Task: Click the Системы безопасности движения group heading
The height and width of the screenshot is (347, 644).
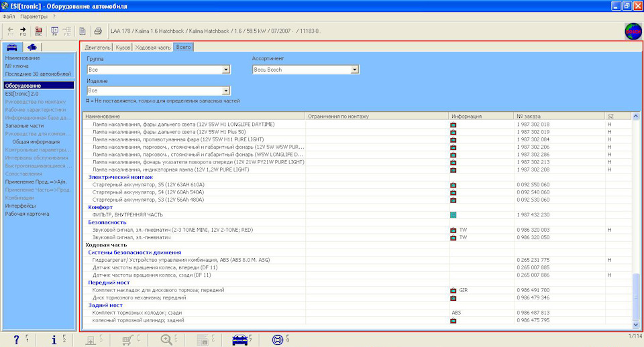Action: point(135,253)
